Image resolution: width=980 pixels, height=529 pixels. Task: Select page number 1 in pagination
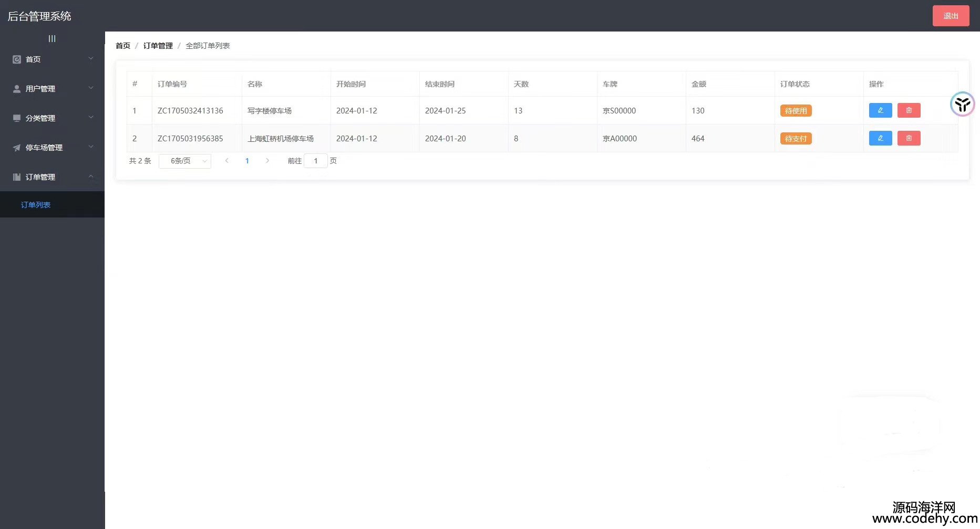coord(247,161)
